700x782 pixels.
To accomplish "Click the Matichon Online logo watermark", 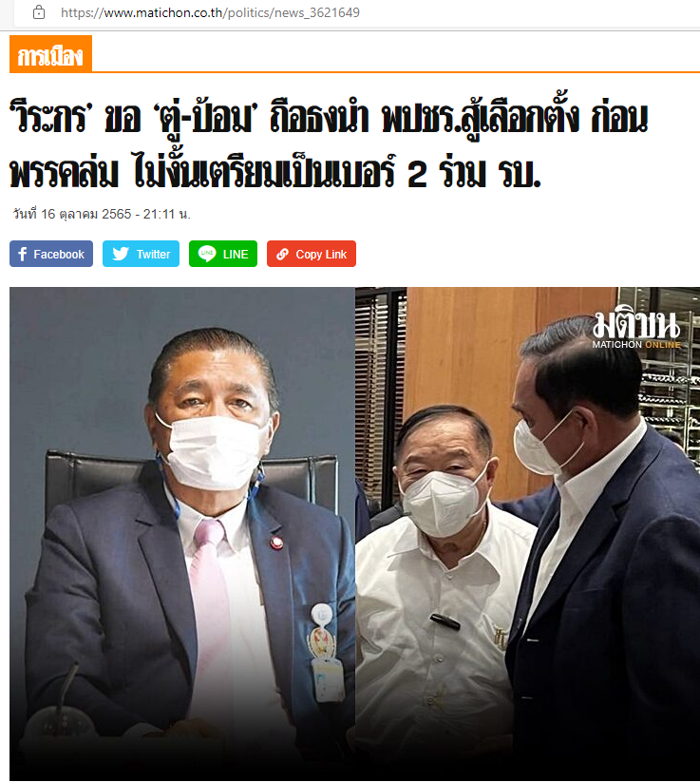I will (x=636, y=330).
